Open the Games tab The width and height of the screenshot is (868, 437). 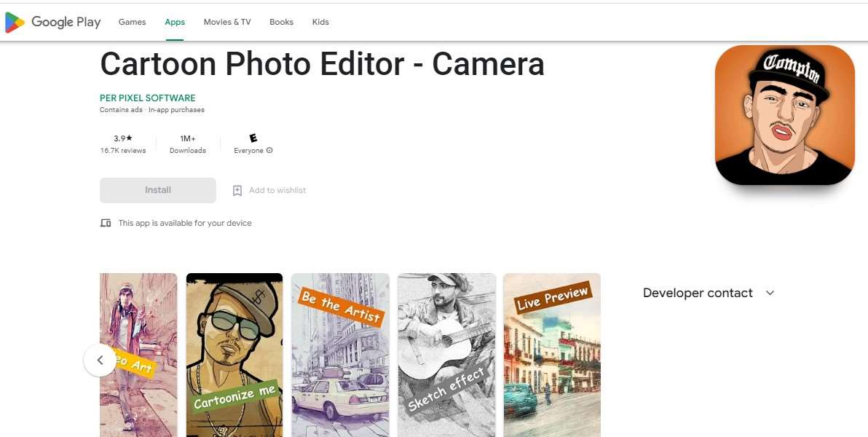(133, 22)
